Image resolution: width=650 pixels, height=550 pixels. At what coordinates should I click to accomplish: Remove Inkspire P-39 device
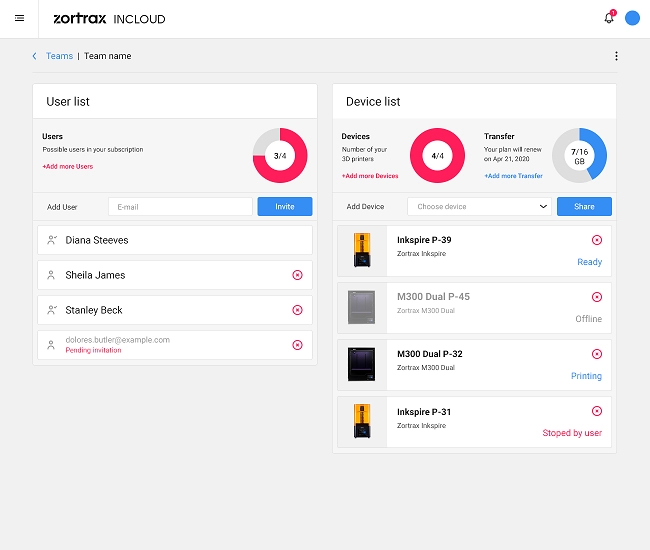click(x=597, y=240)
